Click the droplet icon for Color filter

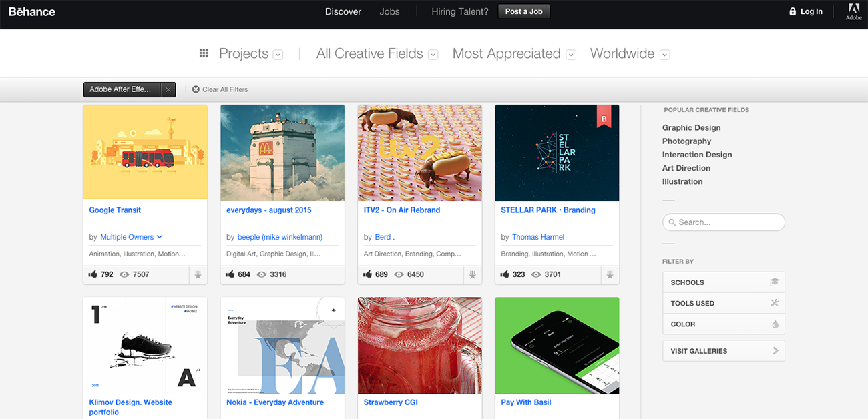775,324
